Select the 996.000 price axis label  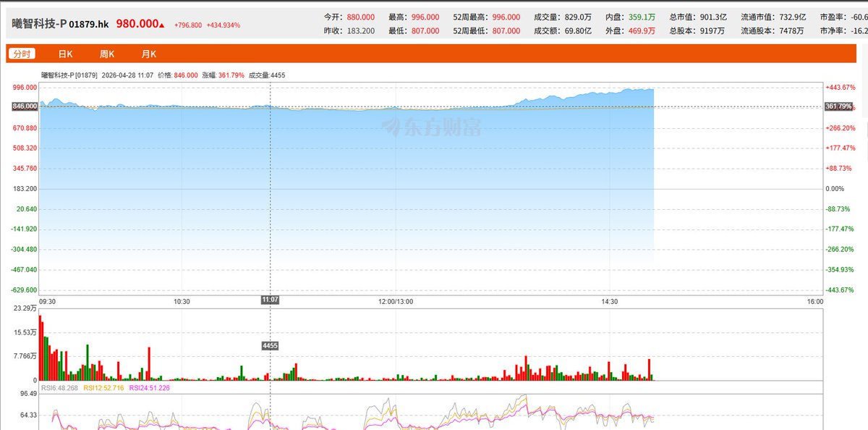coord(25,87)
